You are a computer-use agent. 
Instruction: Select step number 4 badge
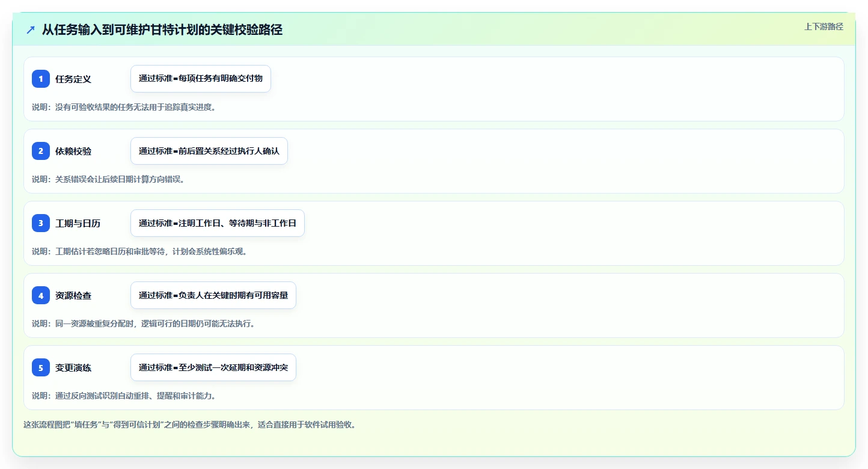point(41,295)
